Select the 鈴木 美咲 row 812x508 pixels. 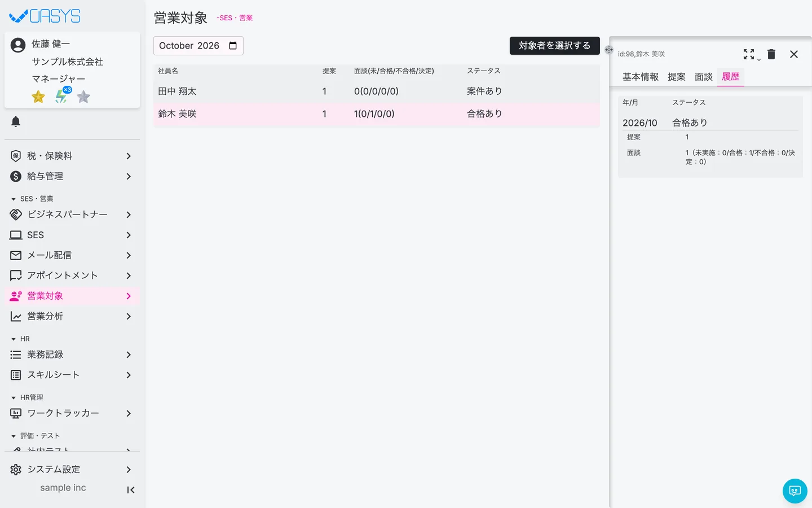point(377,114)
